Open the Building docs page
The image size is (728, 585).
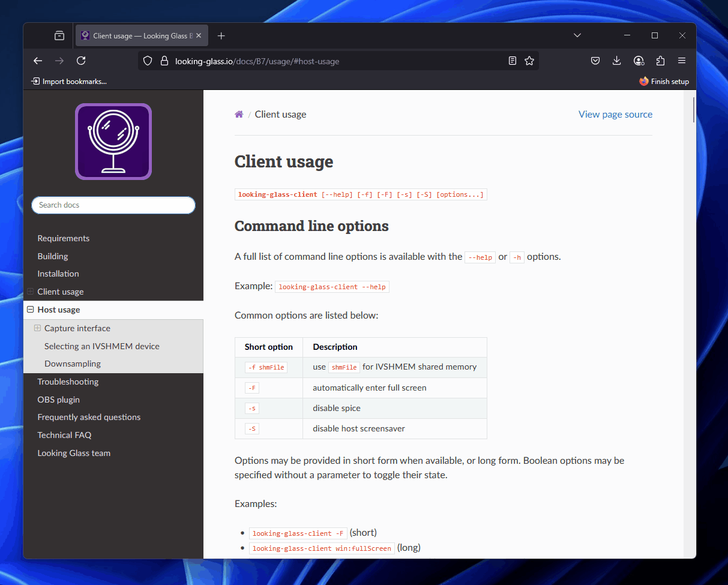pos(53,256)
